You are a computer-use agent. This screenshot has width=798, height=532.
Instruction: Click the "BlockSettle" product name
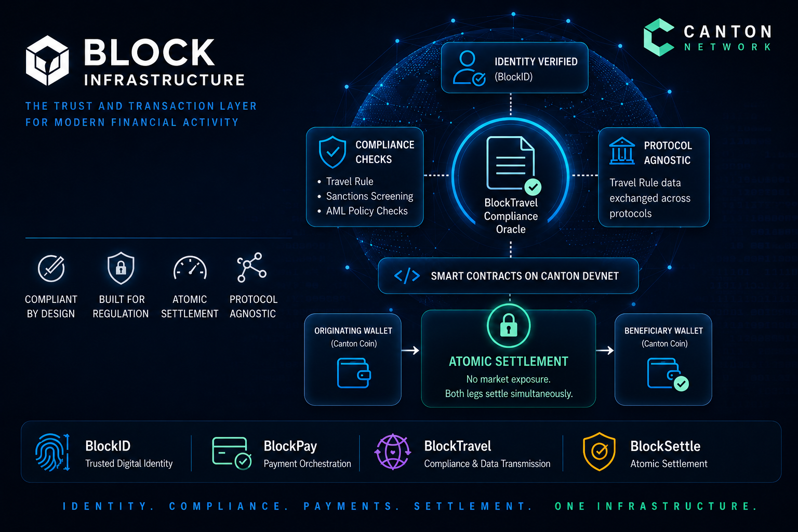[666, 446]
